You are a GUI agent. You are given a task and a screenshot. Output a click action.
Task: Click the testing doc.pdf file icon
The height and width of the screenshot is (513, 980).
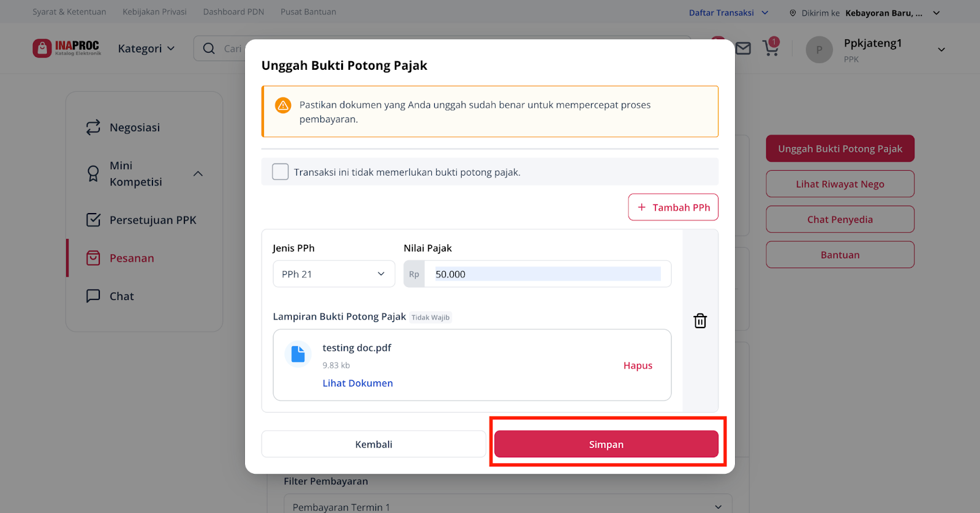298,354
